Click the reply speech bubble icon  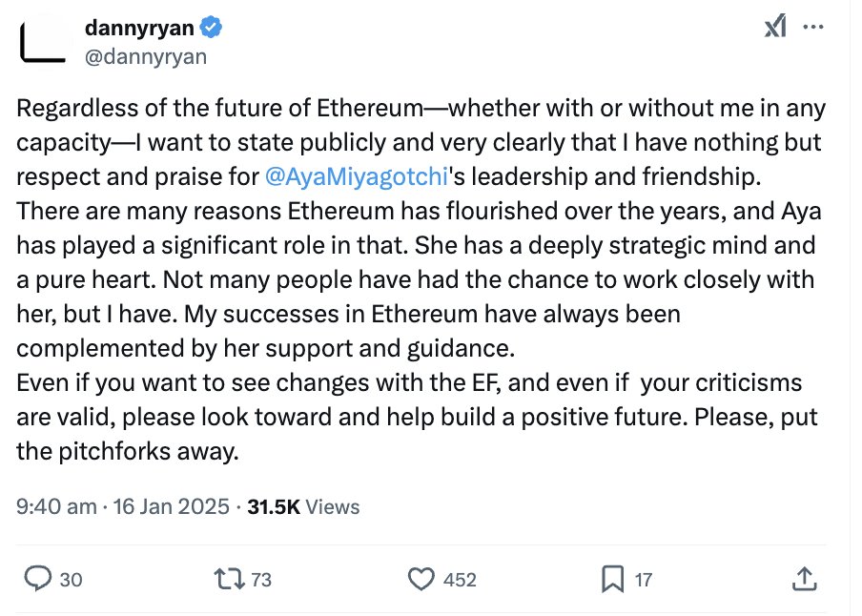coord(38,579)
